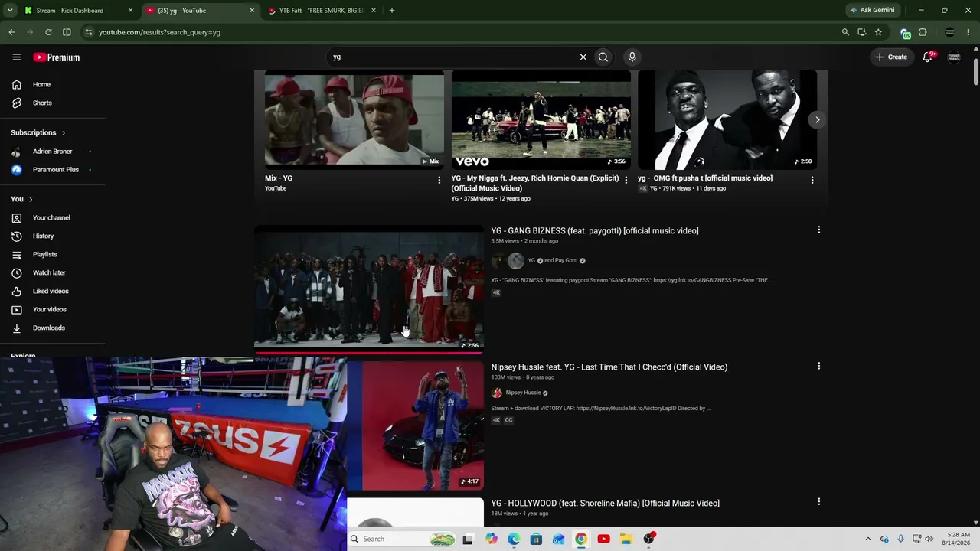Open Microsoft Edge from the taskbar
The height and width of the screenshot is (551, 980).
pos(514,539)
